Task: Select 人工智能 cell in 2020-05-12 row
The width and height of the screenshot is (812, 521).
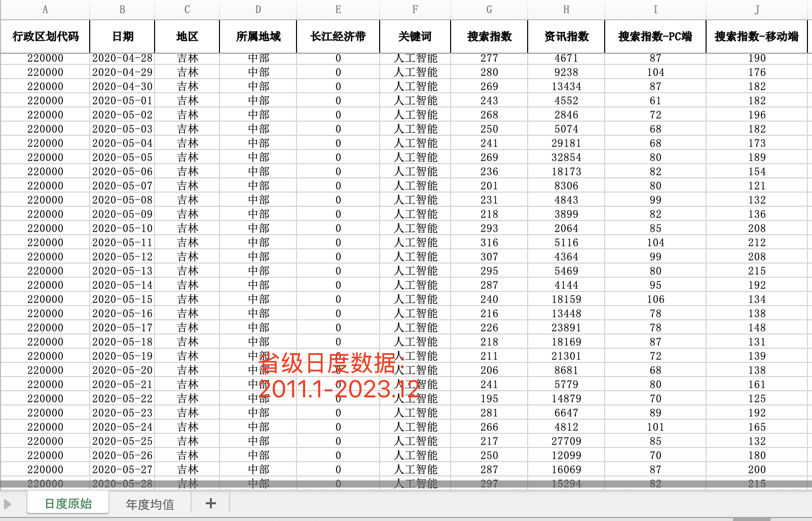Action: point(415,256)
